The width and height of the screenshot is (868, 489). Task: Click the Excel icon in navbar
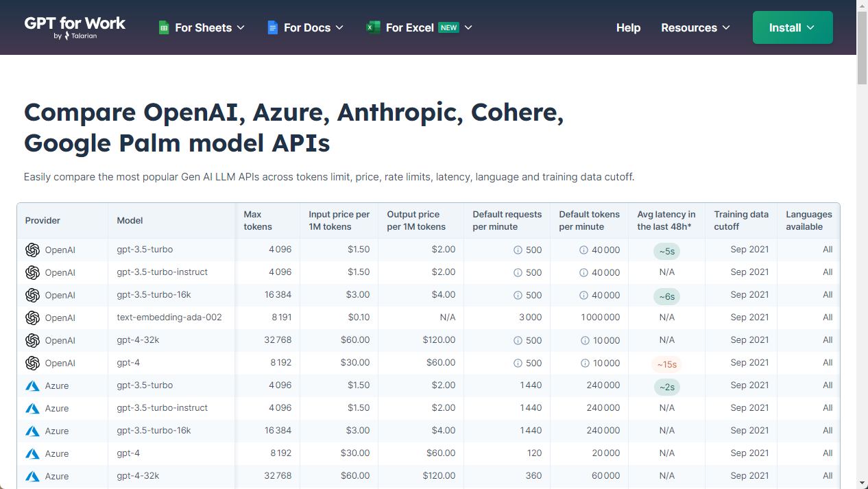point(373,27)
